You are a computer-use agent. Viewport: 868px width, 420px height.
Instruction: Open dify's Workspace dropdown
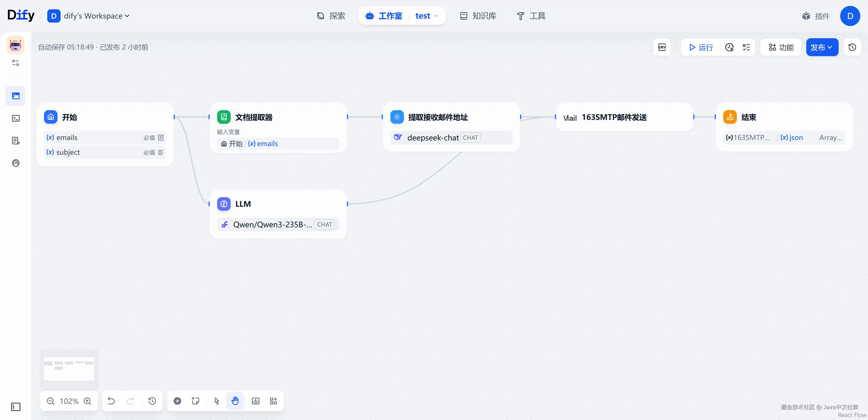click(x=96, y=16)
